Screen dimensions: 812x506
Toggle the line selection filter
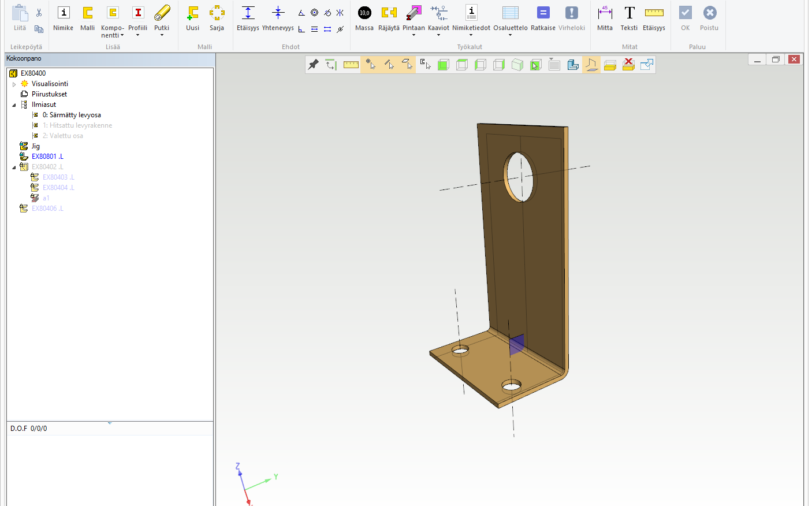(389, 65)
